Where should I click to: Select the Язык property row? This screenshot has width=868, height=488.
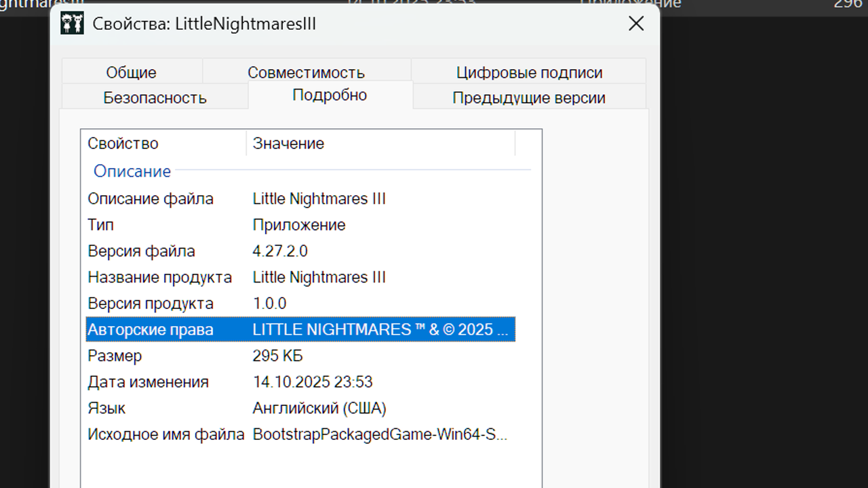click(x=300, y=409)
